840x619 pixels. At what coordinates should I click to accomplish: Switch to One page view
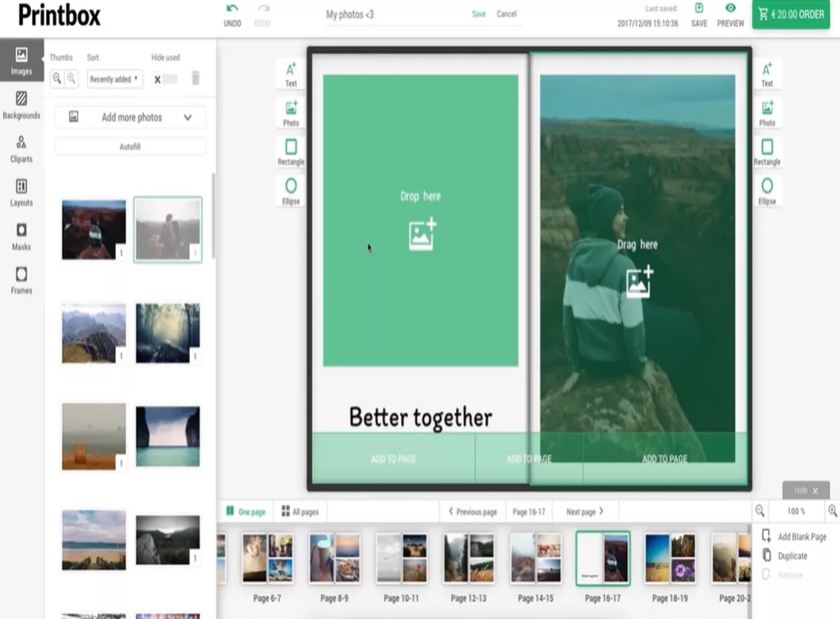tap(245, 511)
